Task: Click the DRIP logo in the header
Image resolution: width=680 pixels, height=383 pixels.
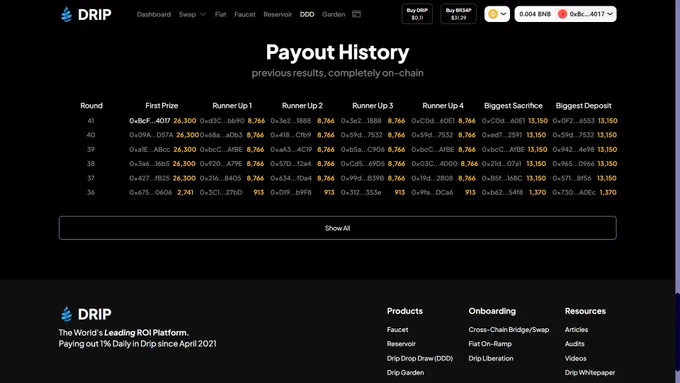Action: [x=86, y=14]
